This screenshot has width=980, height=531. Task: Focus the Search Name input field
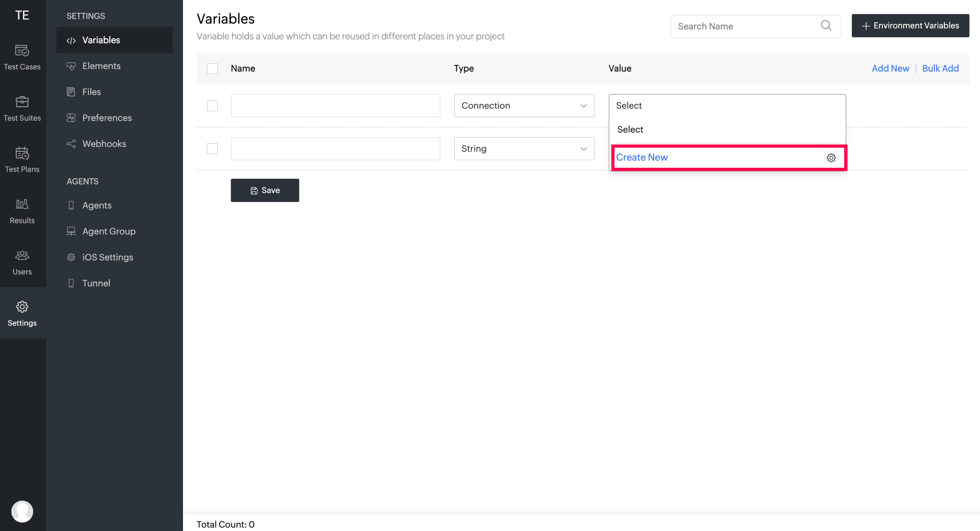tap(756, 26)
